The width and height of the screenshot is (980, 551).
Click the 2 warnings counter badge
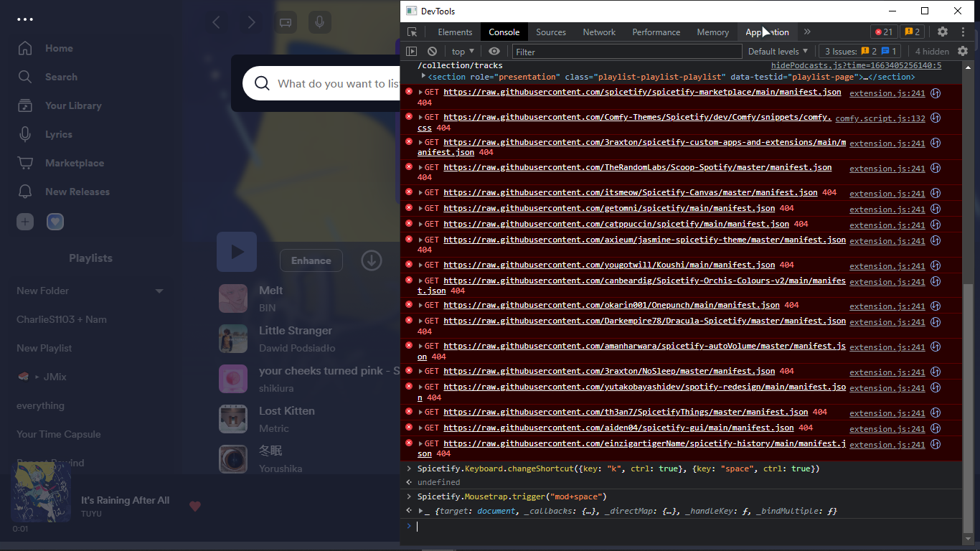(913, 32)
